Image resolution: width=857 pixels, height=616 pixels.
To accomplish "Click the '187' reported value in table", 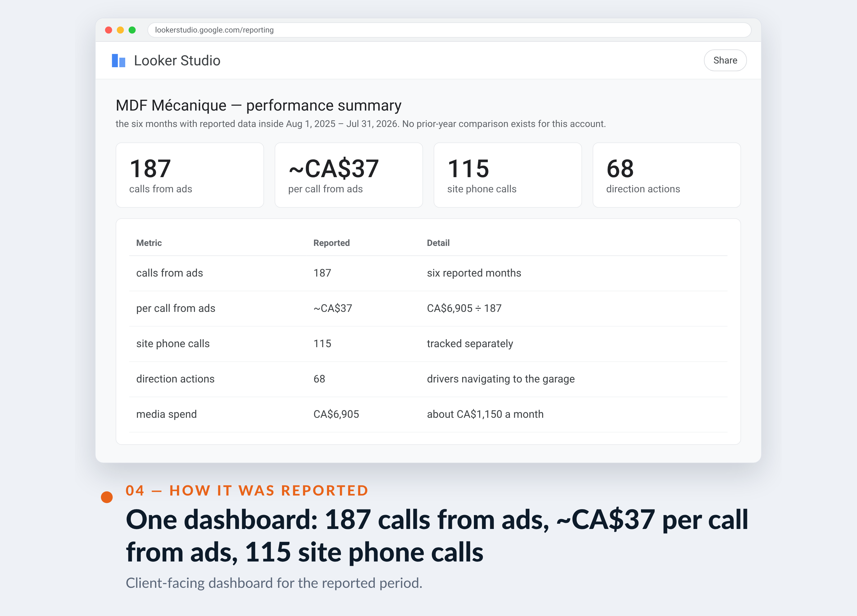I will pos(322,273).
